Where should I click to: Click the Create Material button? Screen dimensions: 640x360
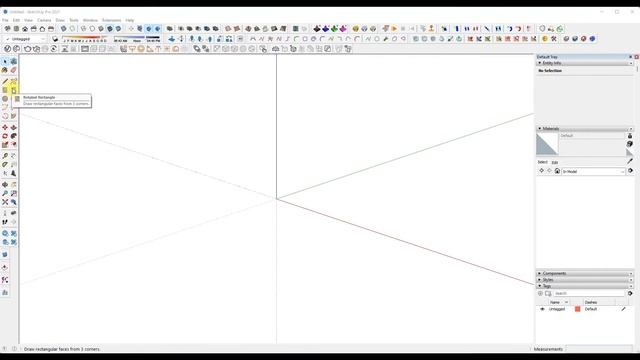pos(630,144)
